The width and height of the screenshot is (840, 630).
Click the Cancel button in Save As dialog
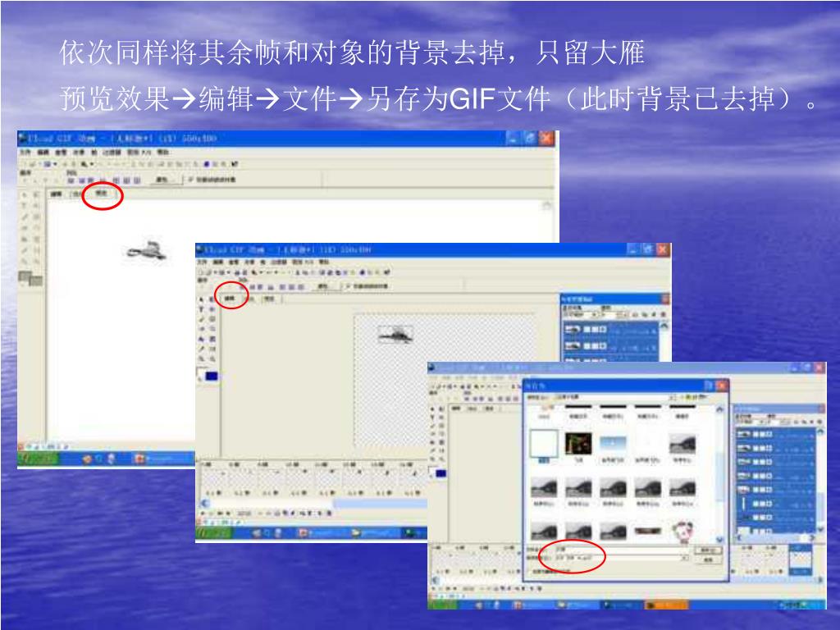[708, 559]
